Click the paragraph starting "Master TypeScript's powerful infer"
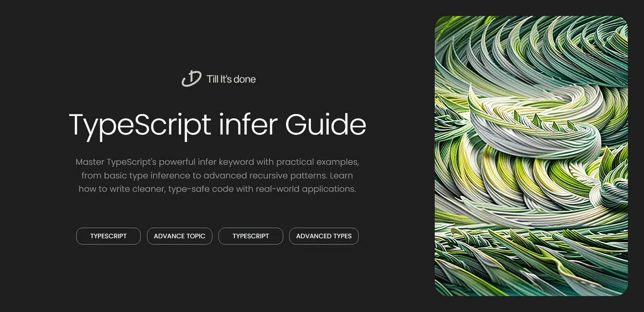 point(217,175)
